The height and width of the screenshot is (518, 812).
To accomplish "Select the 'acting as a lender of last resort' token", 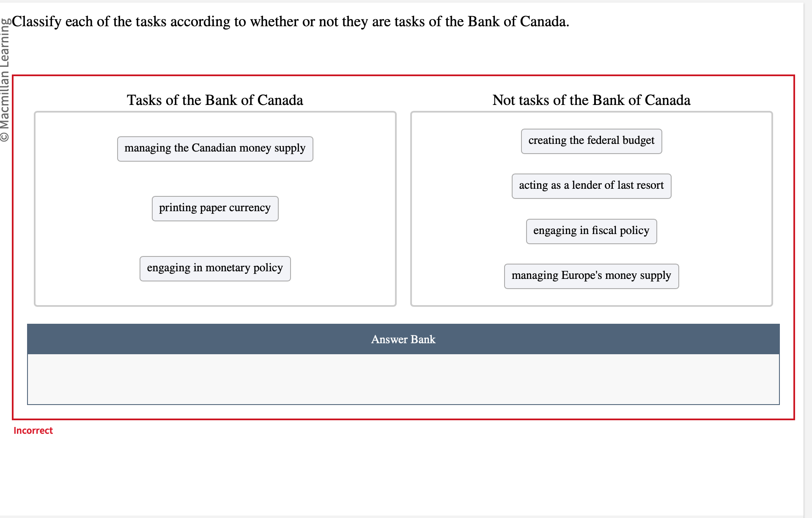I will 591,186.
